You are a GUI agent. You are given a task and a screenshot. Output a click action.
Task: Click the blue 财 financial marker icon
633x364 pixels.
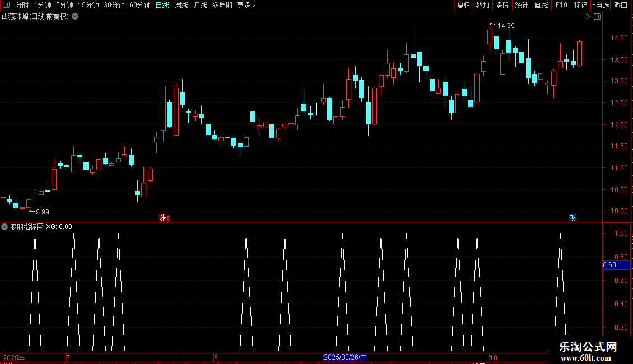(573, 218)
